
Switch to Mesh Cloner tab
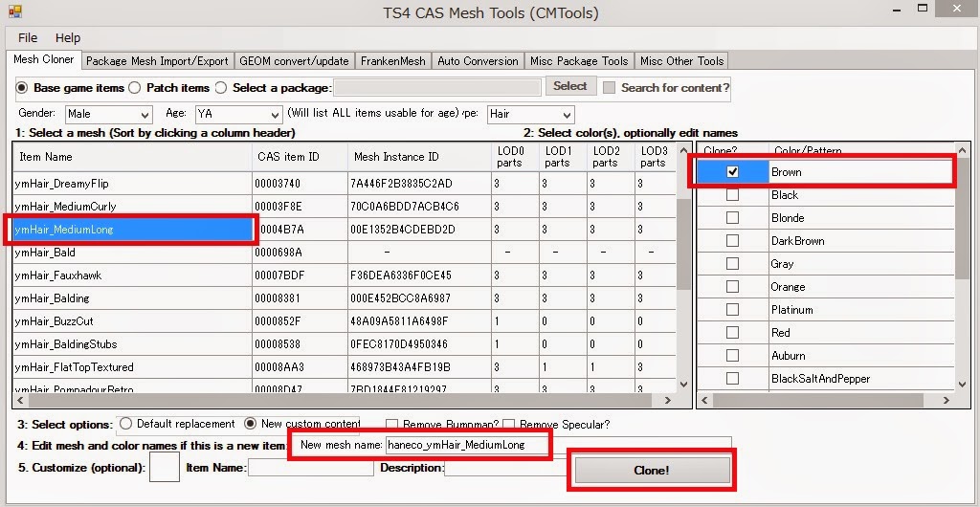tap(43, 60)
